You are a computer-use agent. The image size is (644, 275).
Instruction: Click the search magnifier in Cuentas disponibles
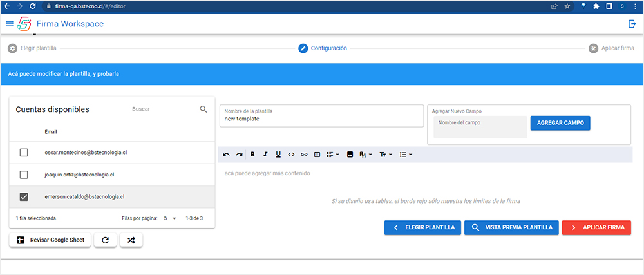(204, 109)
